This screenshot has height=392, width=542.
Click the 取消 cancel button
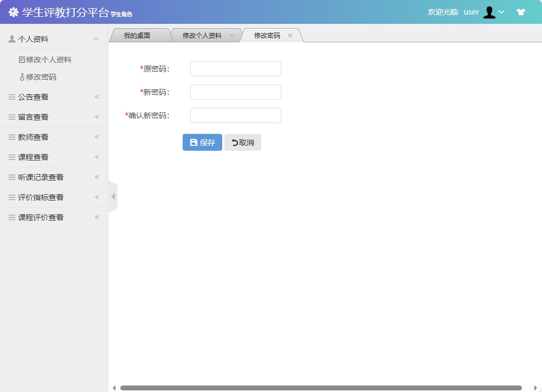[242, 142]
